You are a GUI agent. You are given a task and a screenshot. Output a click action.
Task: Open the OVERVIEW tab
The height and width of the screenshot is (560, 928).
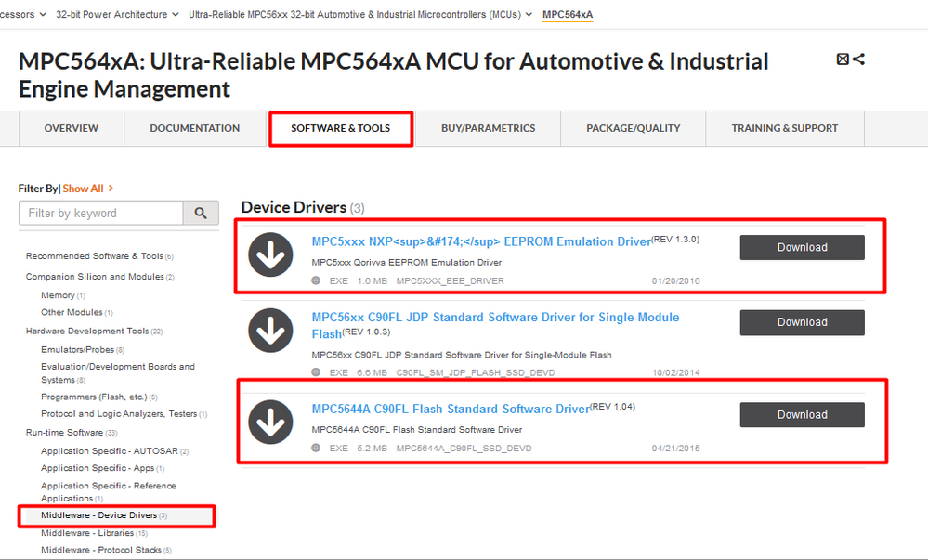coord(72,128)
